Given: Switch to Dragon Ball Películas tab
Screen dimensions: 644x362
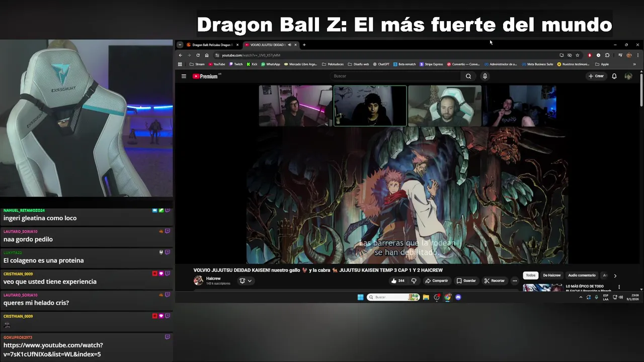Looking at the screenshot, I should point(212,45).
